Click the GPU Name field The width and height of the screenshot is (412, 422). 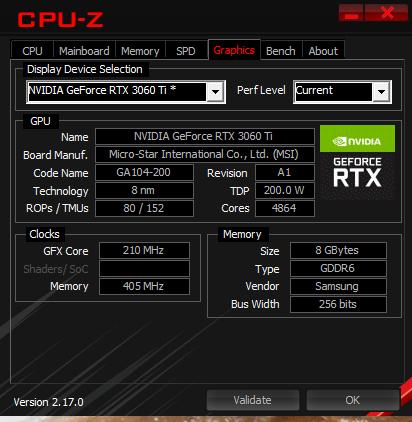205,136
